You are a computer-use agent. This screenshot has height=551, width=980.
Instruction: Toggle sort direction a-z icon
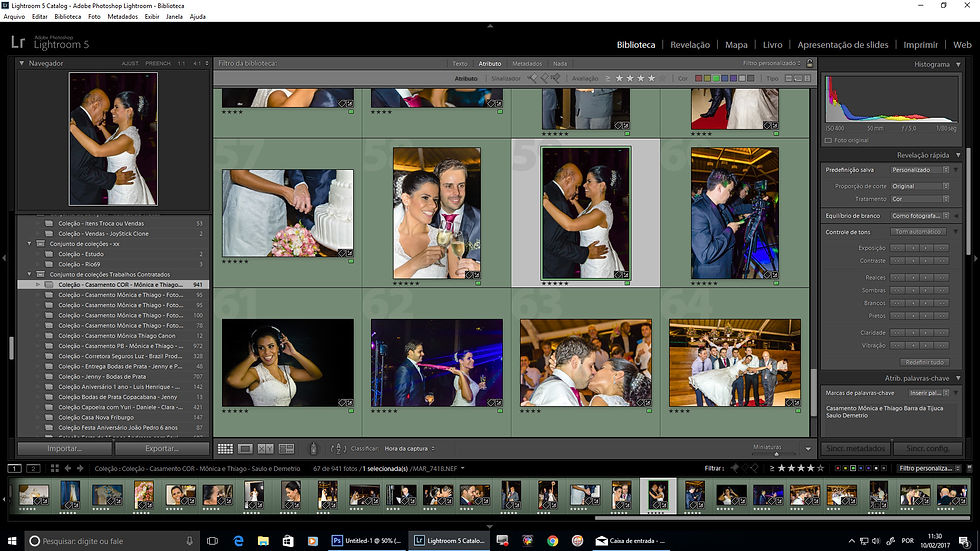[338, 449]
